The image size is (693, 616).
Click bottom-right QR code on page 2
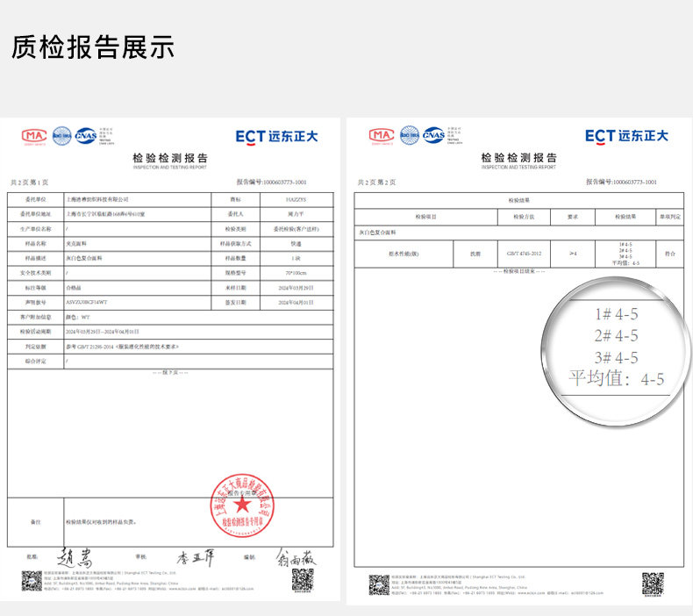point(653,584)
